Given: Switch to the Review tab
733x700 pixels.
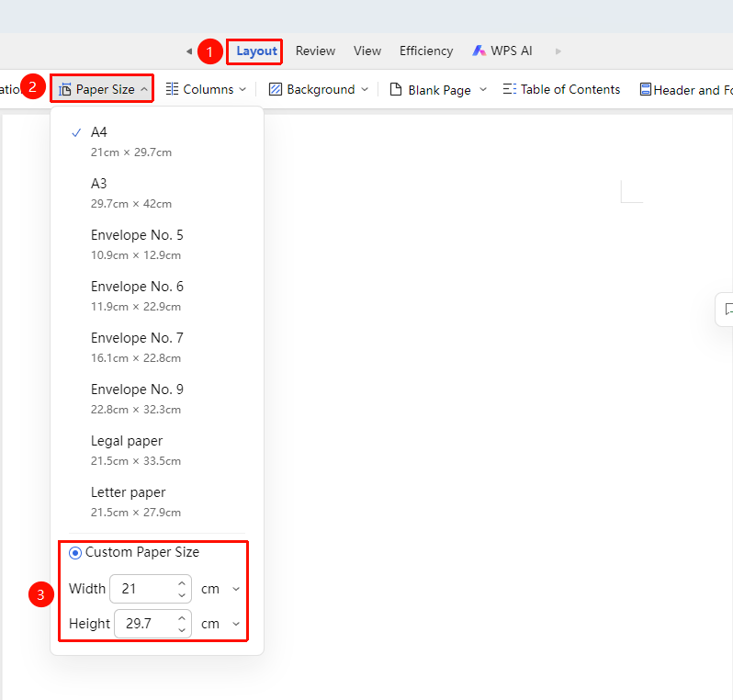Looking at the screenshot, I should click(315, 51).
